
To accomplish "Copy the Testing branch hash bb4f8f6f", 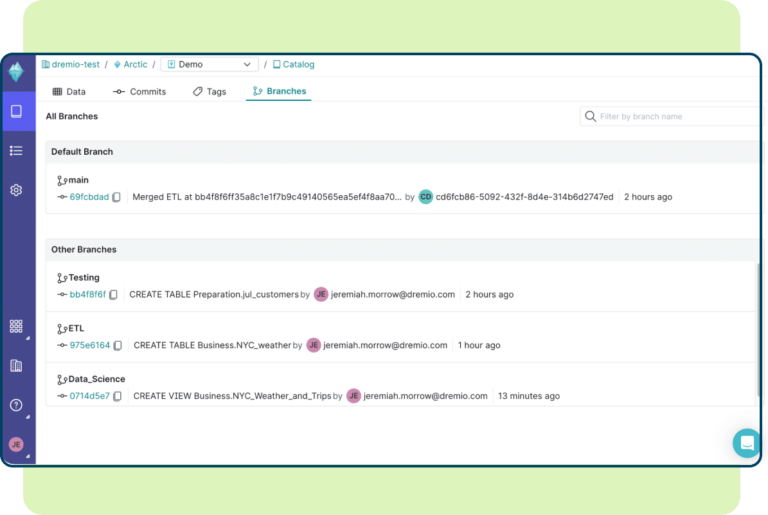I will [113, 295].
